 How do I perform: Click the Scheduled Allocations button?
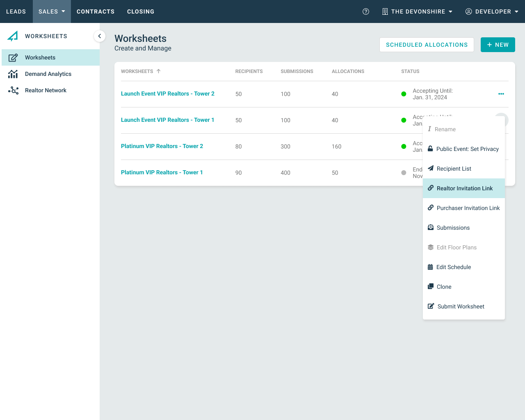(427, 45)
